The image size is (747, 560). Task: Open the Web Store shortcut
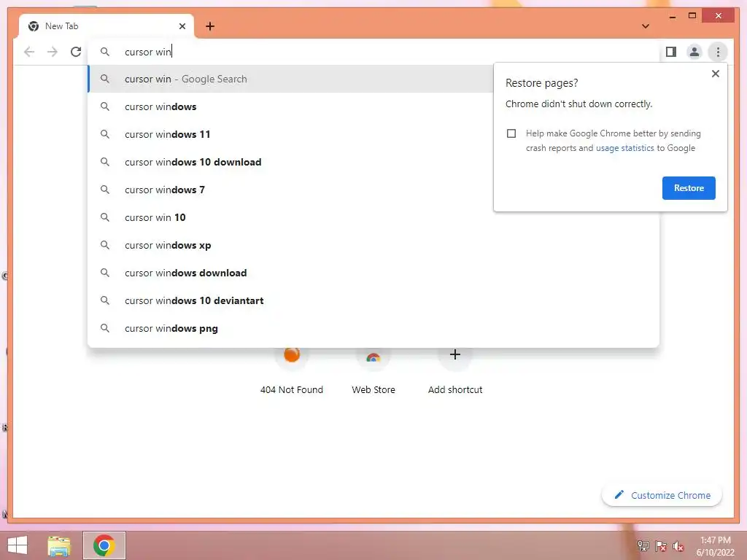coord(373,371)
